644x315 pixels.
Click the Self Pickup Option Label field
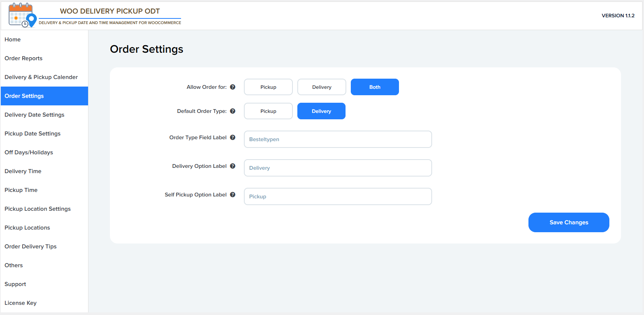(338, 196)
